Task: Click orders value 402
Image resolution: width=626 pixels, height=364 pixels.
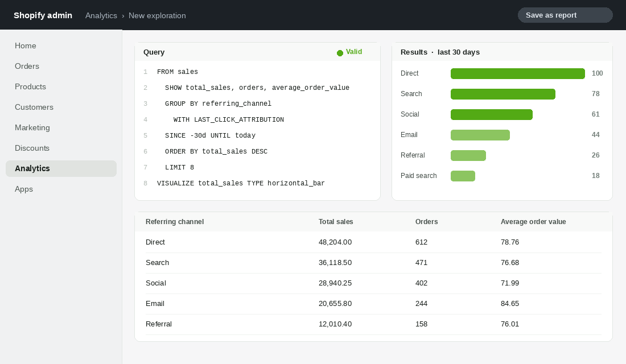Action: (x=421, y=283)
